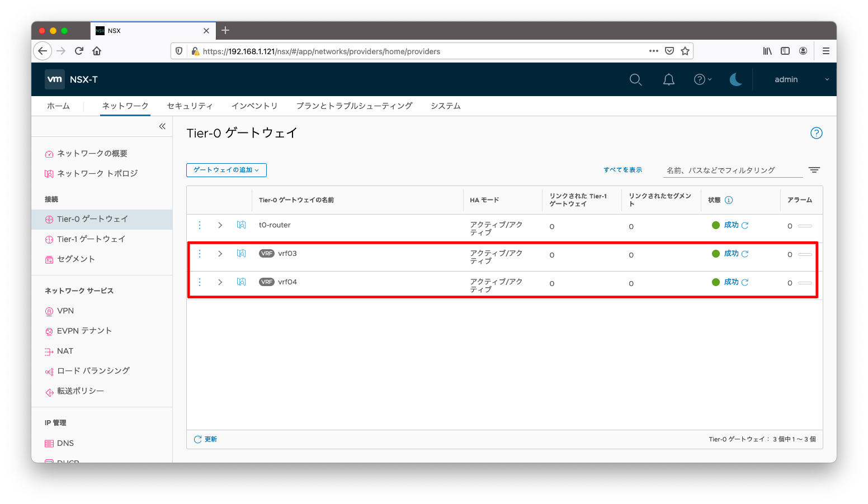
Task: Open the notifications bell
Action: pyautogui.click(x=668, y=80)
